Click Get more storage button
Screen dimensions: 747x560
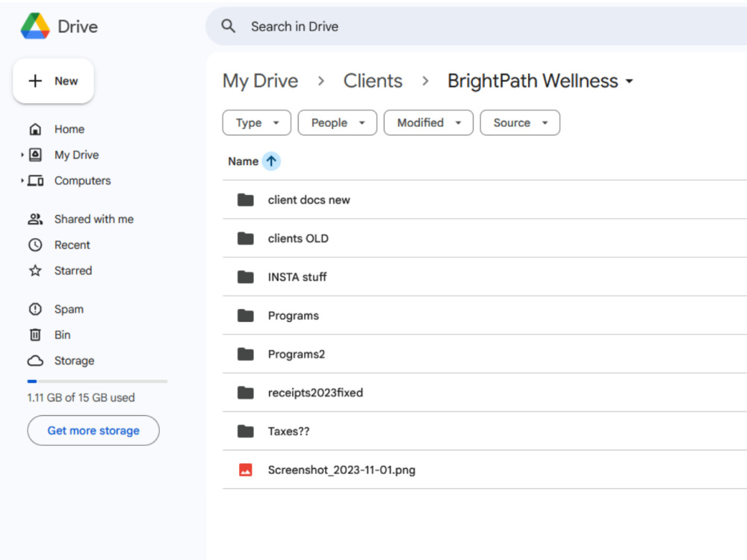[93, 431]
